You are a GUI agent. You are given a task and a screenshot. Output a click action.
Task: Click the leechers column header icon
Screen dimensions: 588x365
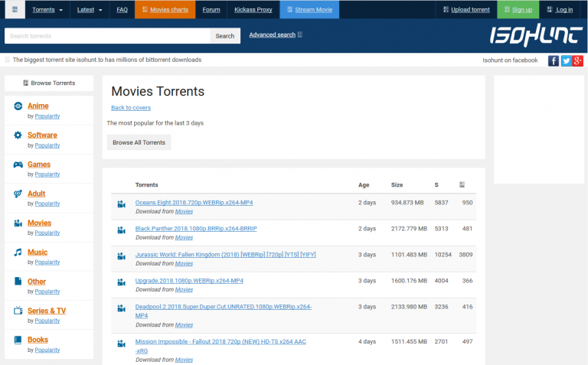click(x=462, y=184)
